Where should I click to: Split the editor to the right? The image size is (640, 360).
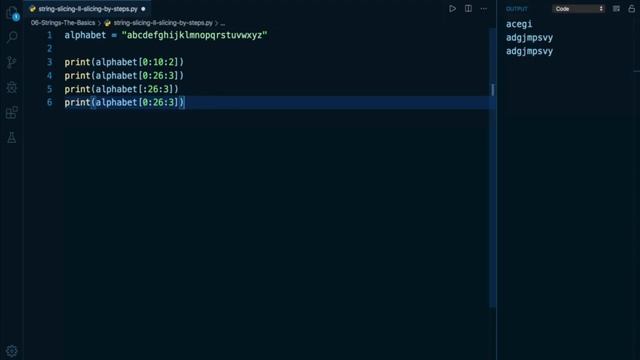468,9
